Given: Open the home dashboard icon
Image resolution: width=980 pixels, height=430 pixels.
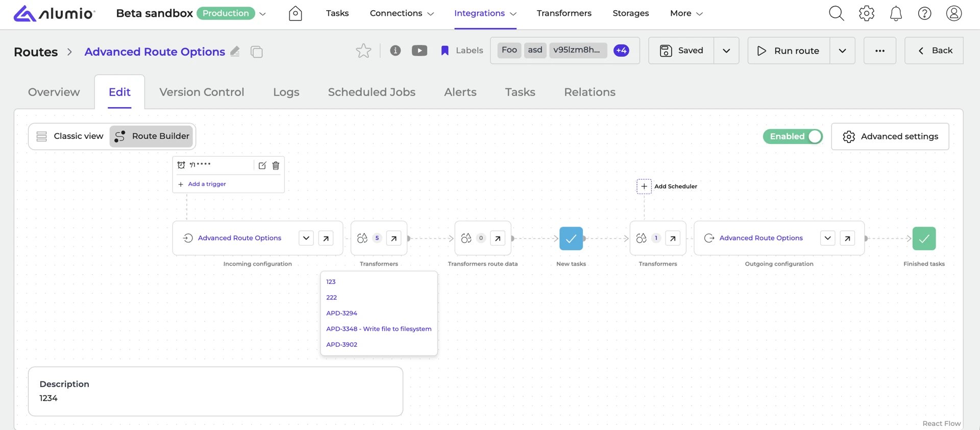Looking at the screenshot, I should 296,13.
